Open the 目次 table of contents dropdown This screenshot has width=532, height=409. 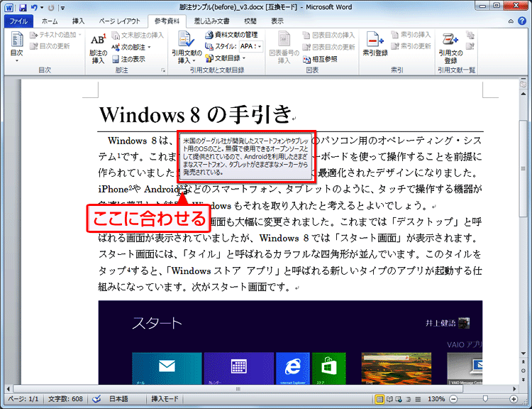pyautogui.click(x=16, y=47)
